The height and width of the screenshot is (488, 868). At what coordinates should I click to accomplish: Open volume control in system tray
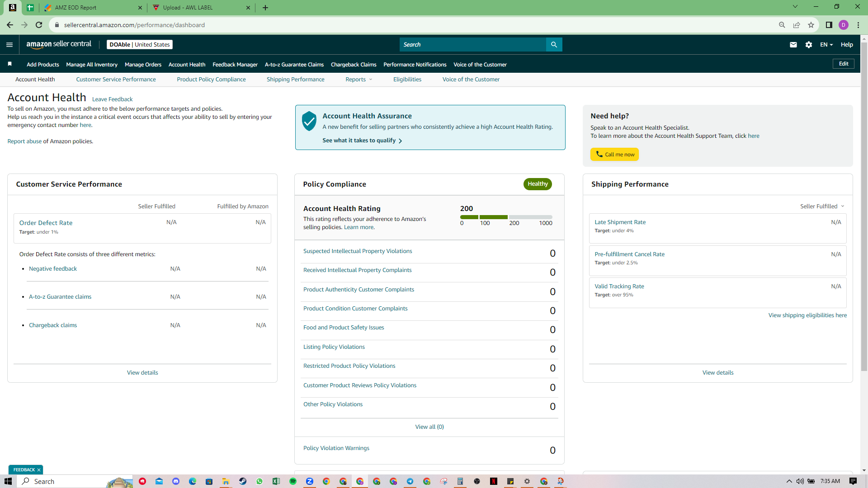tap(800, 481)
